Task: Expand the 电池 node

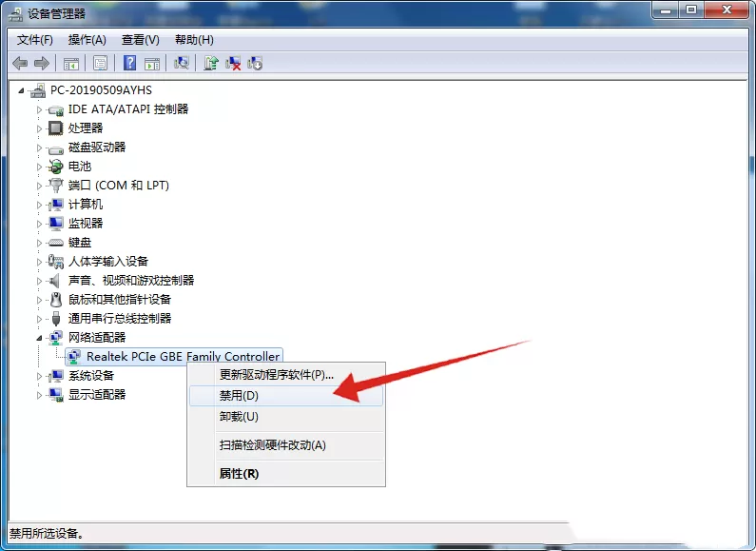Action: click(39, 167)
